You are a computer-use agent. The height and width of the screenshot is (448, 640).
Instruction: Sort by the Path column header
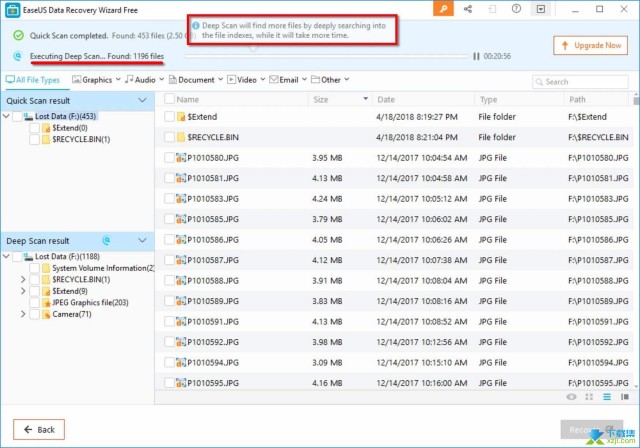point(577,99)
